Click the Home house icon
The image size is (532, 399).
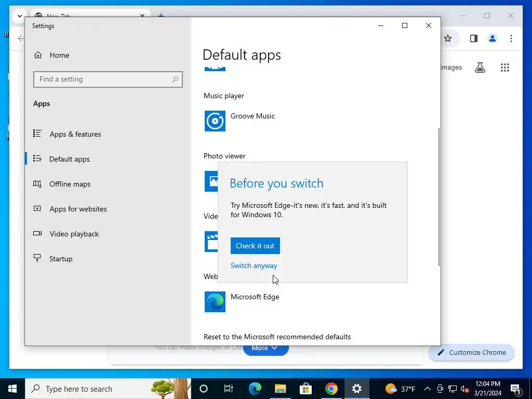37,55
